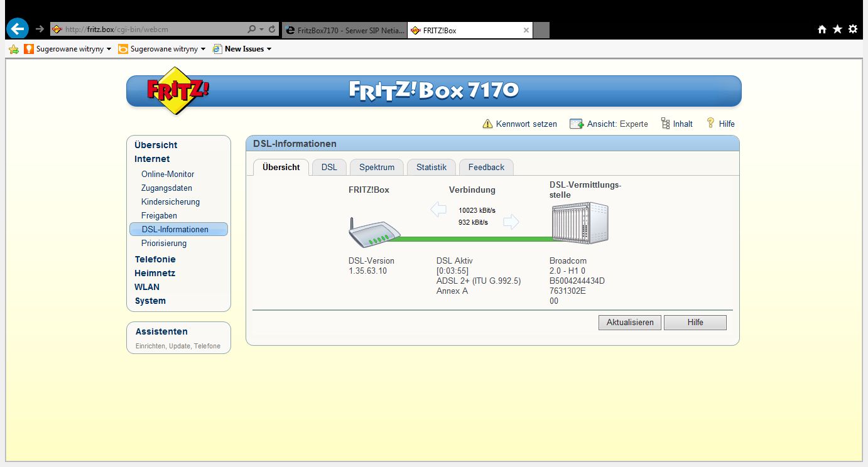The width and height of the screenshot is (868, 467).
Task: Click the Hilfe question mark icon
Action: coord(711,123)
